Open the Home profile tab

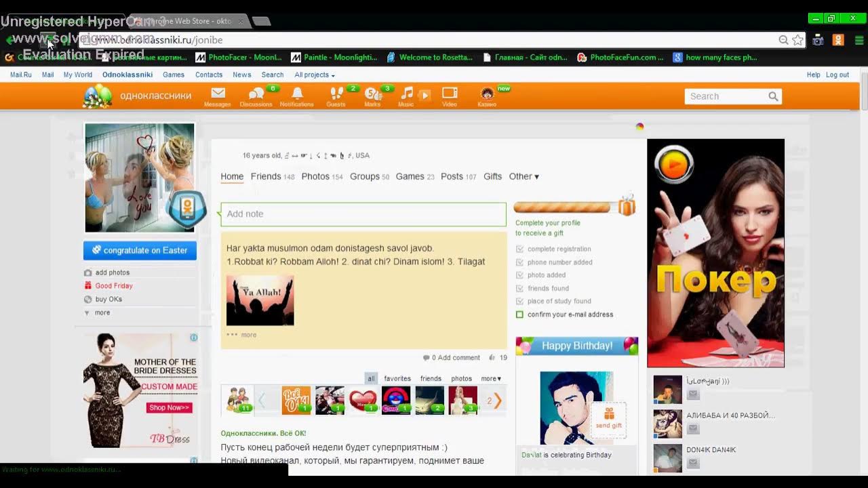coord(232,176)
